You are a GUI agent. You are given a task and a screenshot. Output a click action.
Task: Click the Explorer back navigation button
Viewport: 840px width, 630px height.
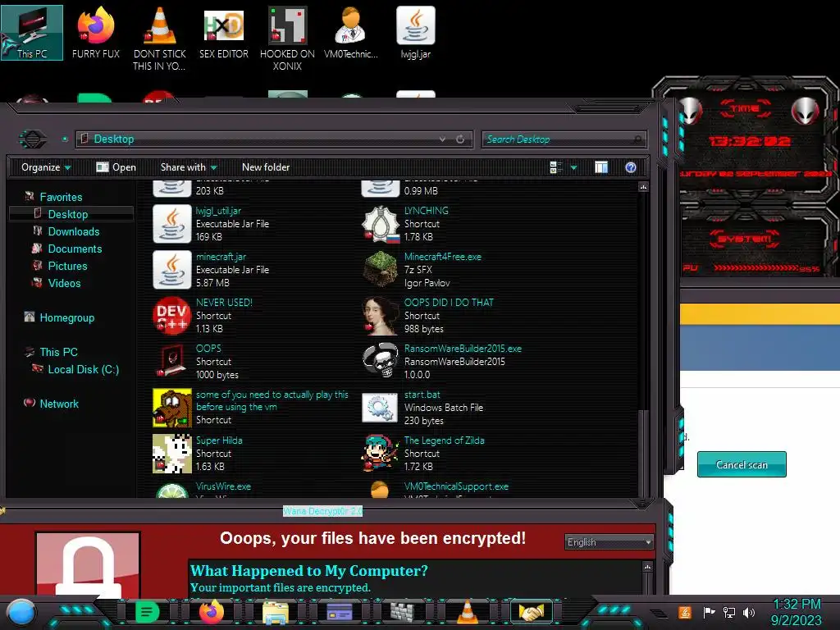click(x=33, y=139)
